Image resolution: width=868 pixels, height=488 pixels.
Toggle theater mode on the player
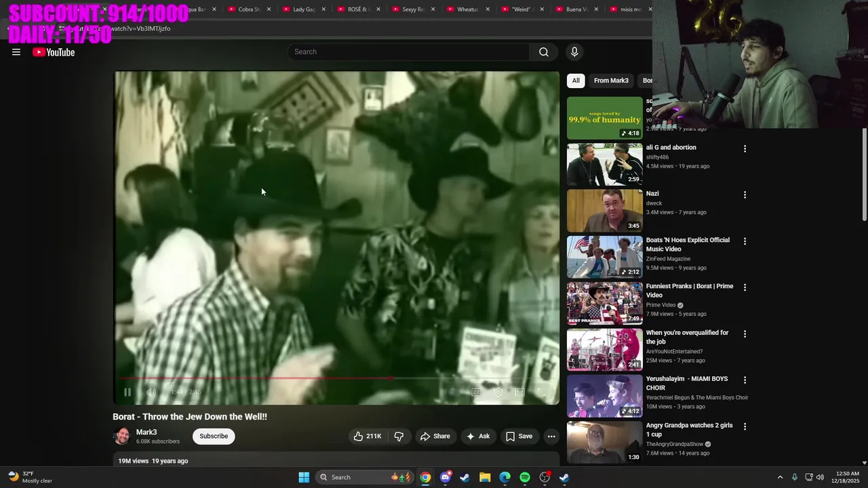tap(519, 392)
